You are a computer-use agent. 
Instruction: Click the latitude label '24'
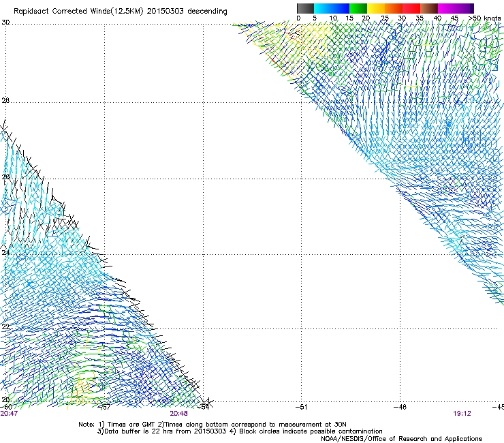tap(5, 253)
